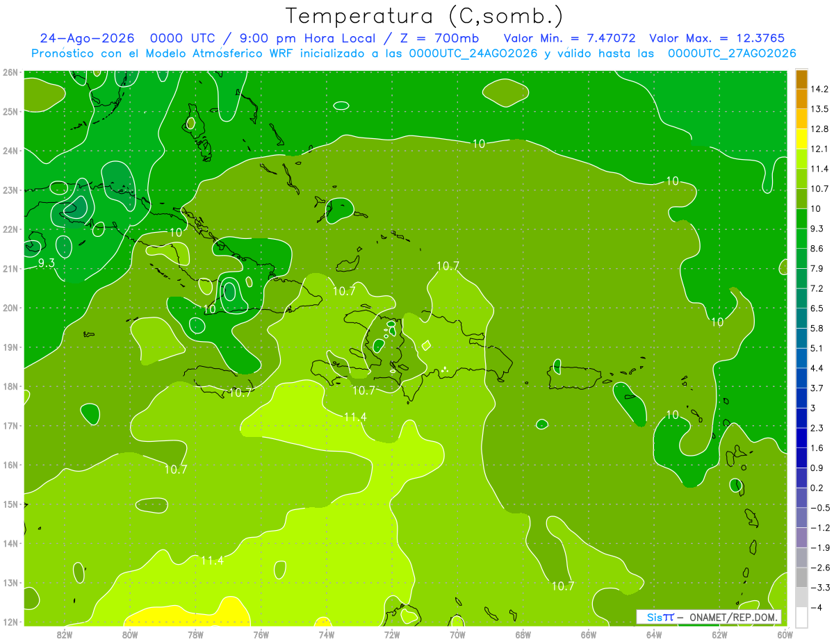This screenshot has height=644, width=834.
Task: Pick gray legend band between -3.3 and -2.6
Action: [801, 577]
